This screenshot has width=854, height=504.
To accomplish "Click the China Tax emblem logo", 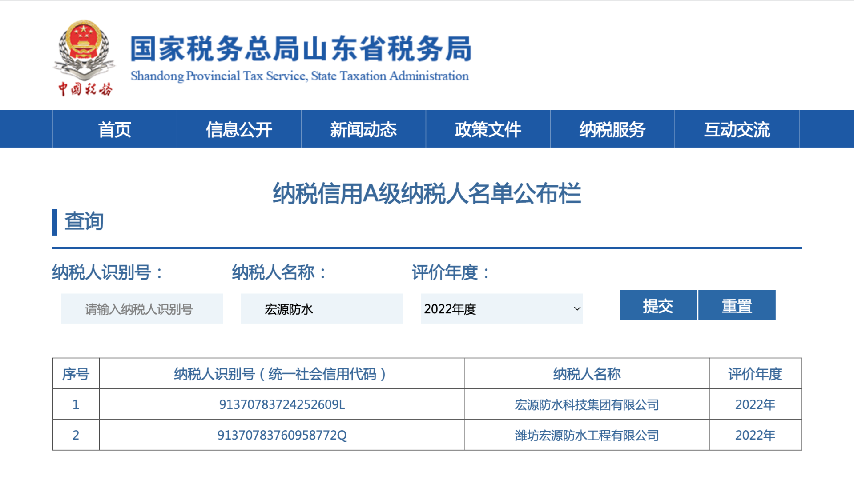I will coord(84,57).
